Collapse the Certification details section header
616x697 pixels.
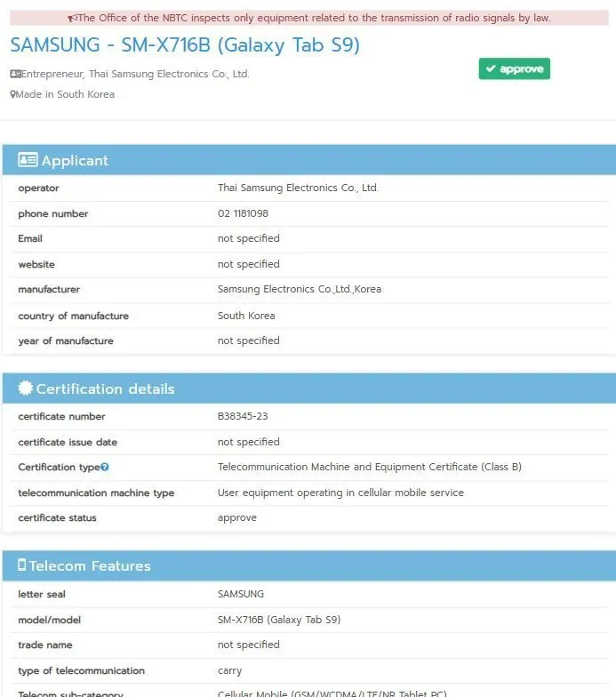click(x=308, y=389)
